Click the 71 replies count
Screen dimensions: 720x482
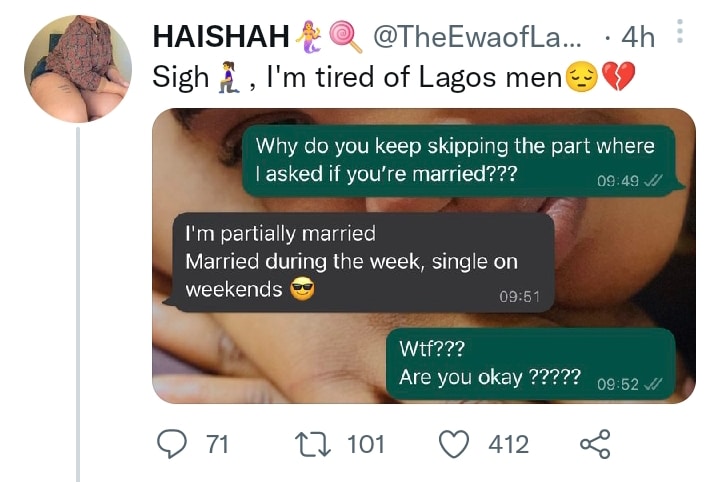pos(216,444)
